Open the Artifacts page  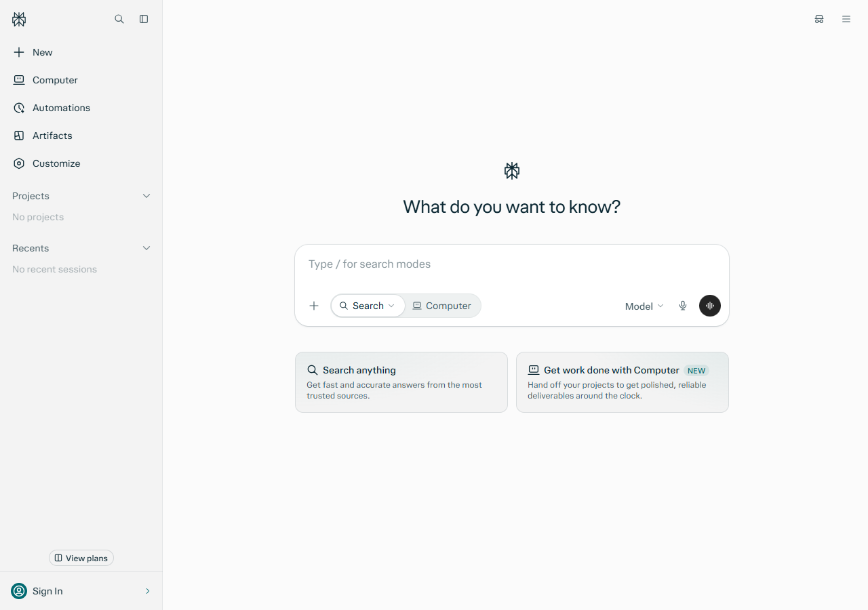tap(81, 136)
